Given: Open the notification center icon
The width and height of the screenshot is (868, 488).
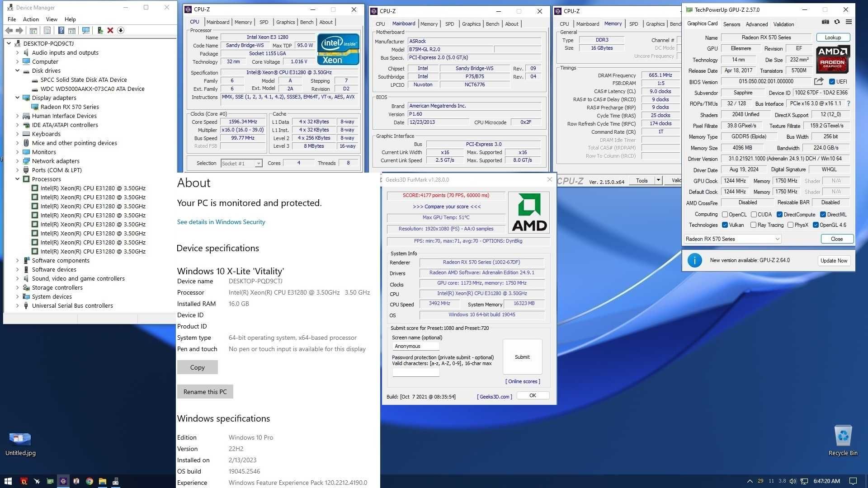Looking at the screenshot, I should point(853,481).
